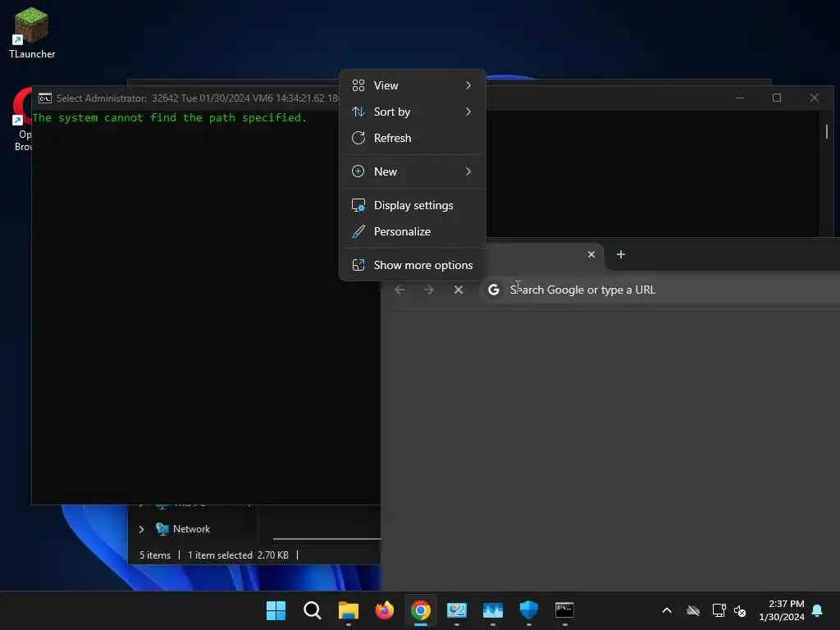Show hidden system tray icons
This screenshot has width=840, height=630.
[667, 610]
